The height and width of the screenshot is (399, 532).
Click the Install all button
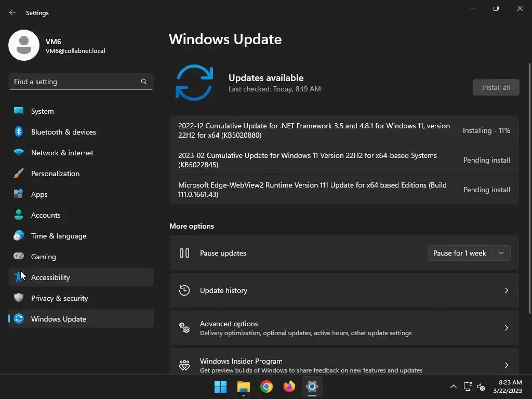pos(496,87)
